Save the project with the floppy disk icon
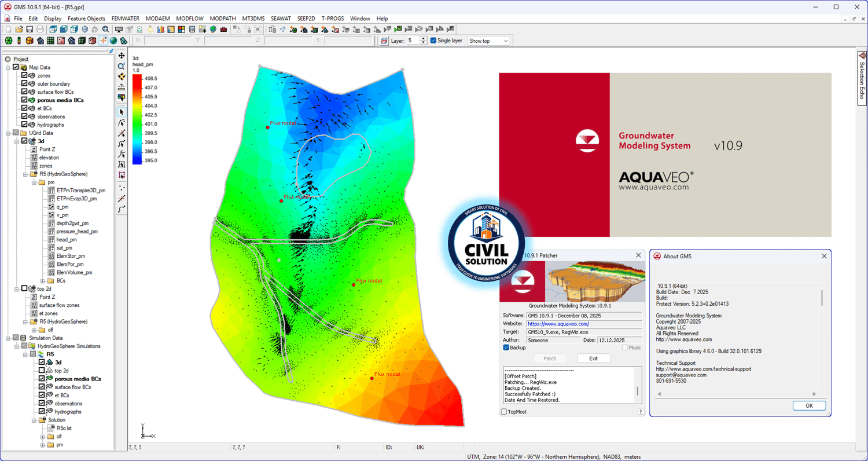 point(30,29)
